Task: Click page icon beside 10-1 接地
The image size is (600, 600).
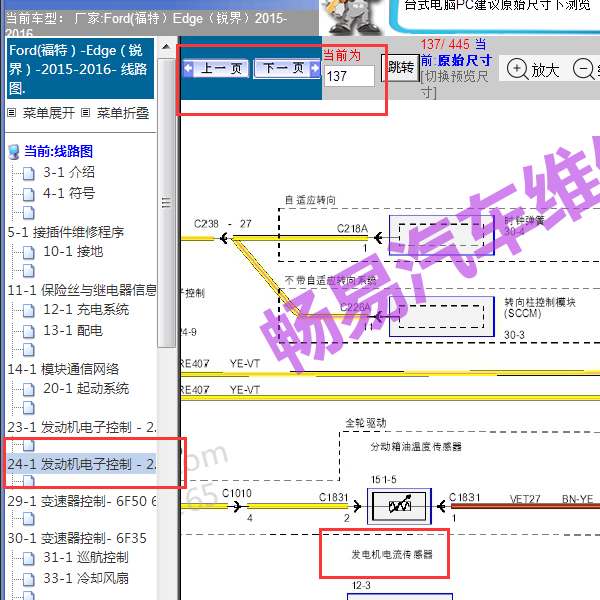Action: (x=28, y=253)
